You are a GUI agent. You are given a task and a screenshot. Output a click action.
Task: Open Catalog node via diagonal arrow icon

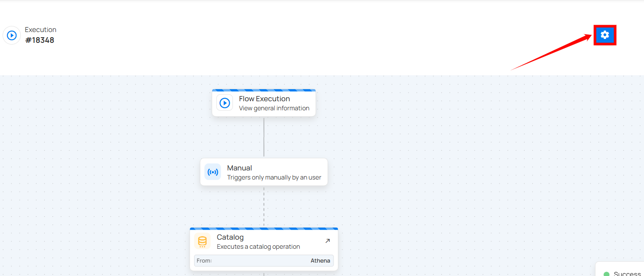[x=327, y=241]
